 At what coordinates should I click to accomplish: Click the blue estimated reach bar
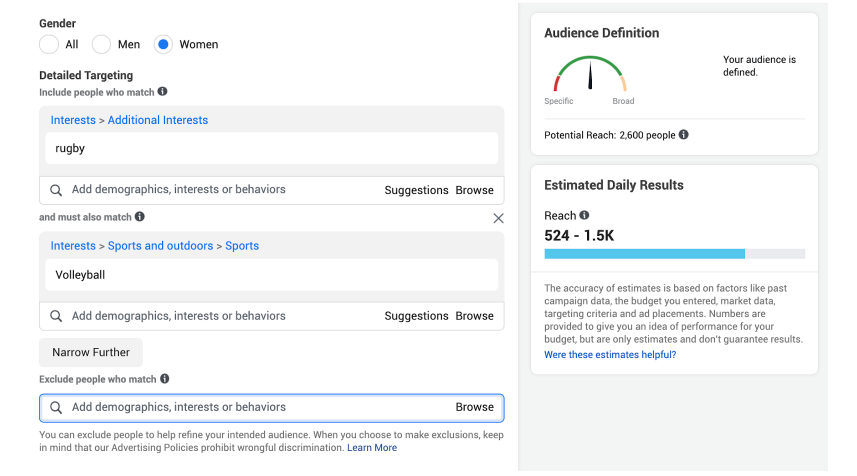pyautogui.click(x=644, y=254)
